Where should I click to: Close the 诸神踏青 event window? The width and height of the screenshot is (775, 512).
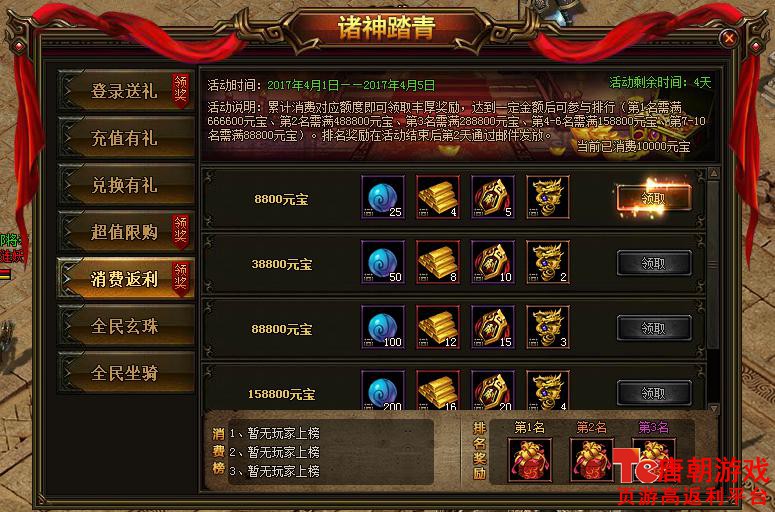point(729,38)
